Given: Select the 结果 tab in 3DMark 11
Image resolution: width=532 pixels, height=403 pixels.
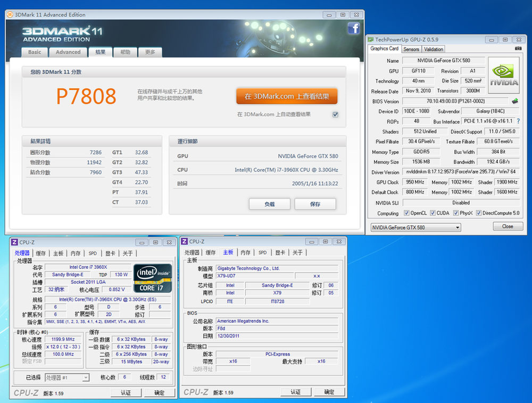Looking at the screenshot, I should click(x=101, y=52).
